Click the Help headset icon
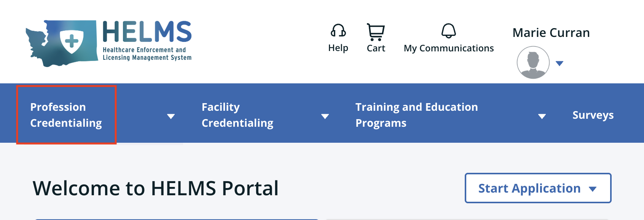This screenshot has width=644, height=220. coord(338,31)
